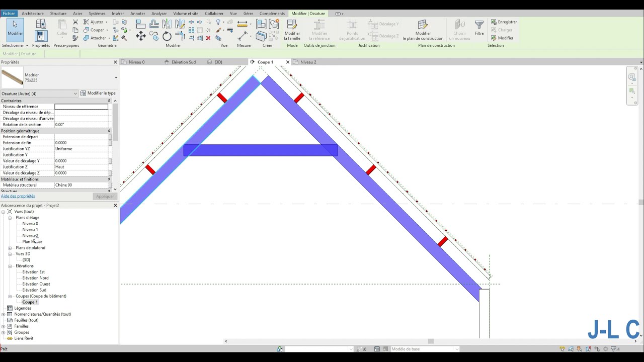Click the Extension de fin value 0.0000
Viewport: 644px width, 362px height.
(x=81, y=143)
